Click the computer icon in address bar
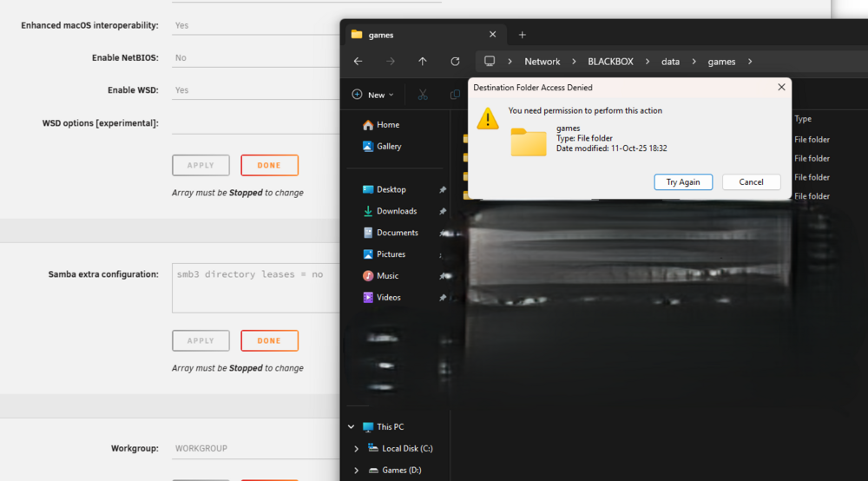The image size is (868, 481). 490,61
